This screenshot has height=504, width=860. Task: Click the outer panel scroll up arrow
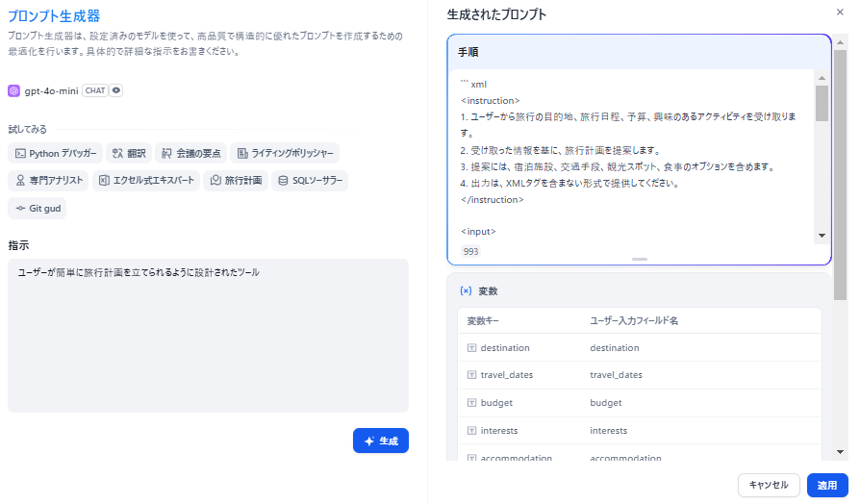pyautogui.click(x=840, y=42)
